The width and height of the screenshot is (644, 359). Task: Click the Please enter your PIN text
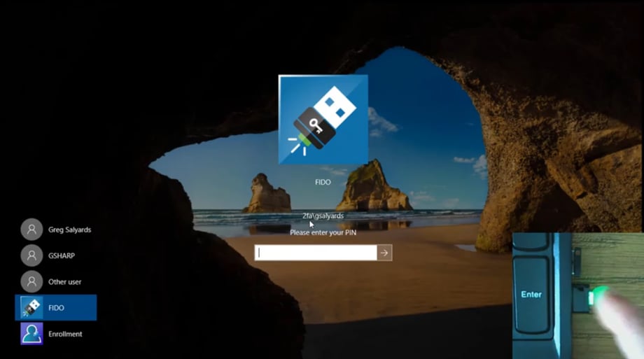click(x=323, y=232)
